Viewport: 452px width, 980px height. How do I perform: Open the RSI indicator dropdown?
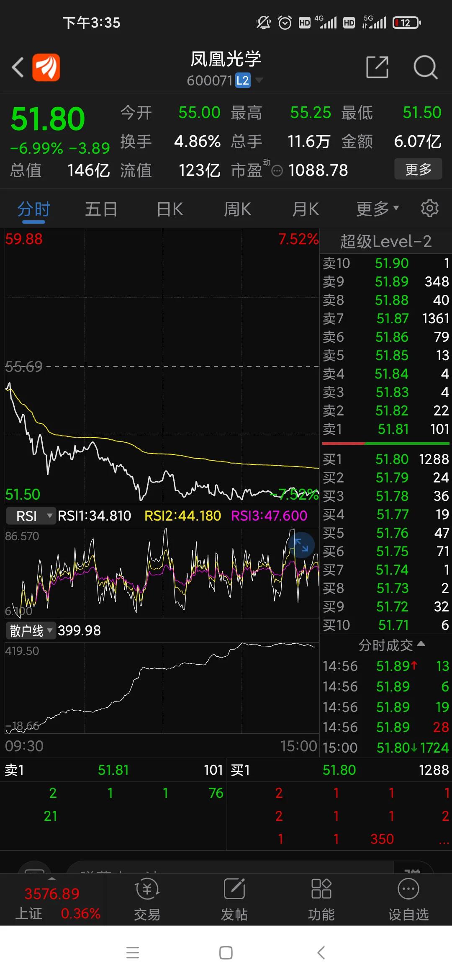pos(31,516)
